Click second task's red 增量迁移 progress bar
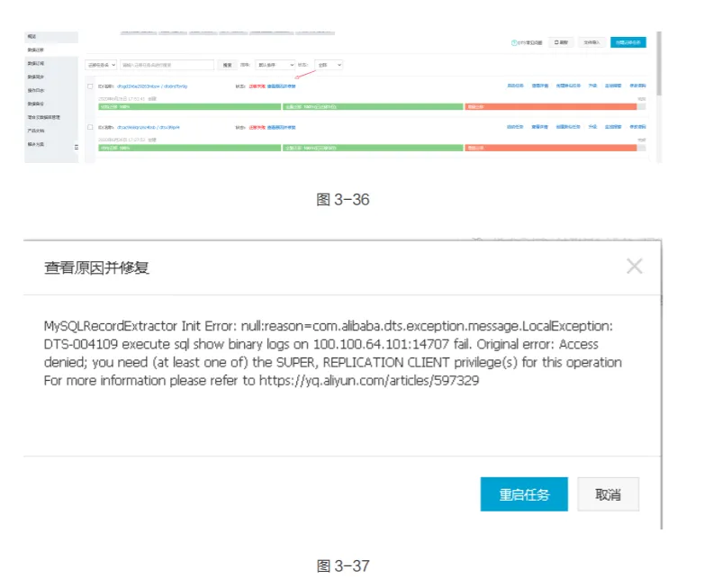Image resolution: width=713 pixels, height=588 pixels. click(551, 148)
